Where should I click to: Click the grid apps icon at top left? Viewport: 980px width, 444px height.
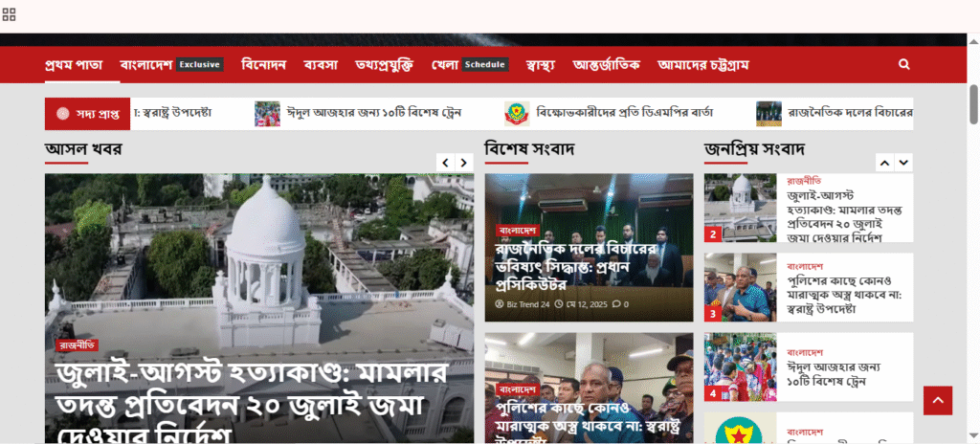9,14
